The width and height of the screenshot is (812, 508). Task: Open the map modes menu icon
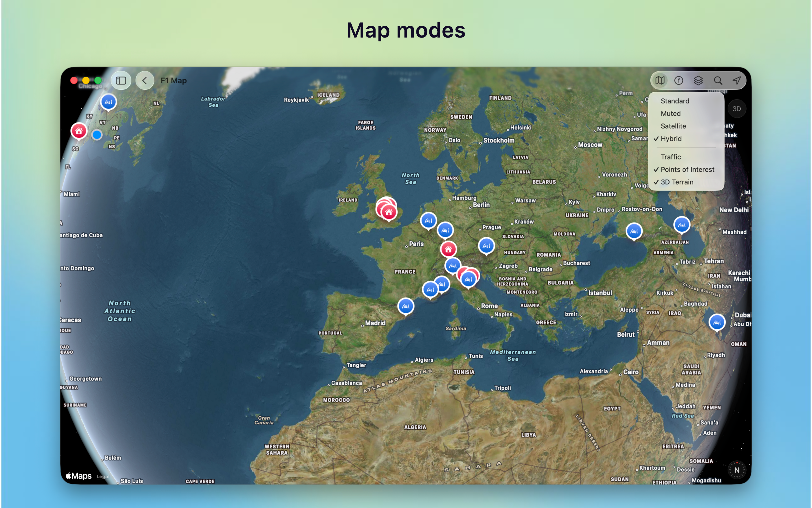(x=660, y=81)
